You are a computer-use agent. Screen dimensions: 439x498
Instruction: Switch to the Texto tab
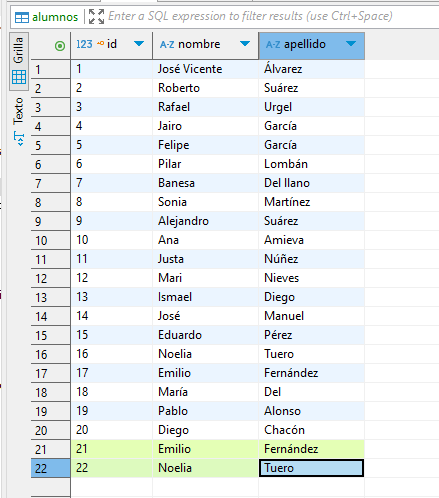19,121
